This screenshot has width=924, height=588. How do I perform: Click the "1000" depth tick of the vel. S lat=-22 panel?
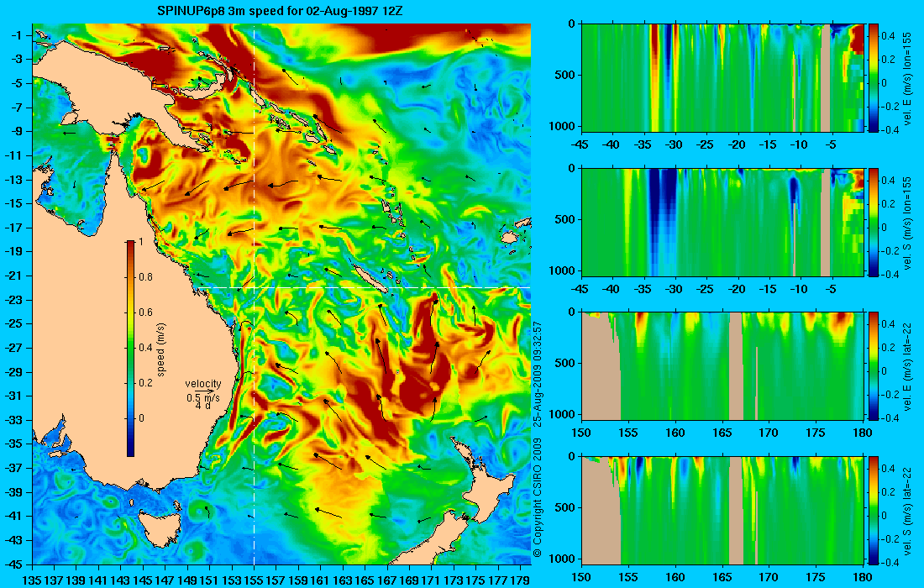coord(563,559)
